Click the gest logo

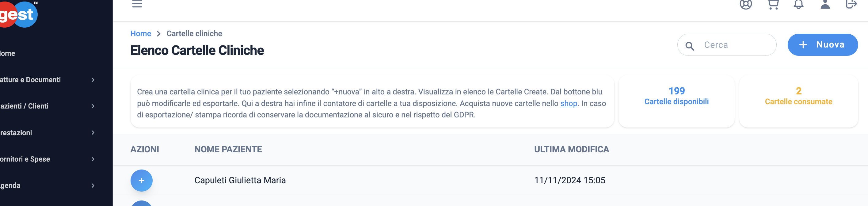coord(18,14)
